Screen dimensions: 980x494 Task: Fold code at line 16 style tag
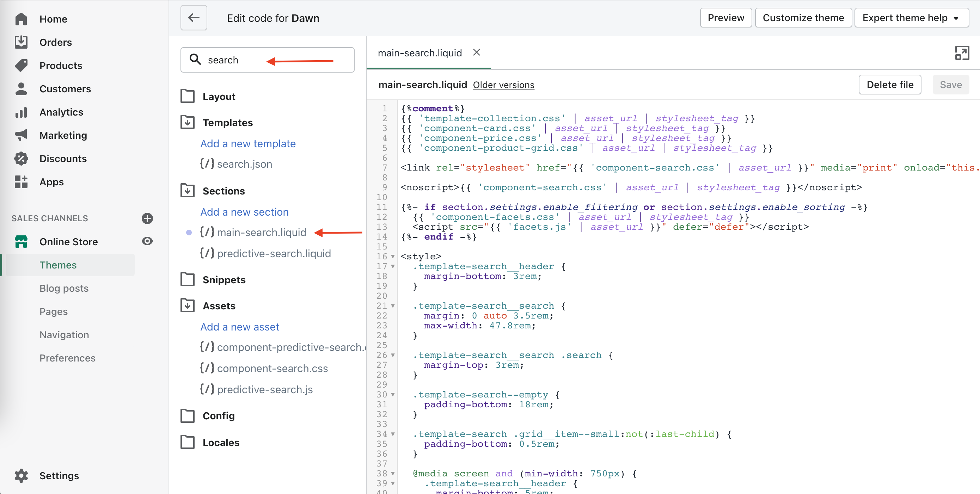(393, 257)
